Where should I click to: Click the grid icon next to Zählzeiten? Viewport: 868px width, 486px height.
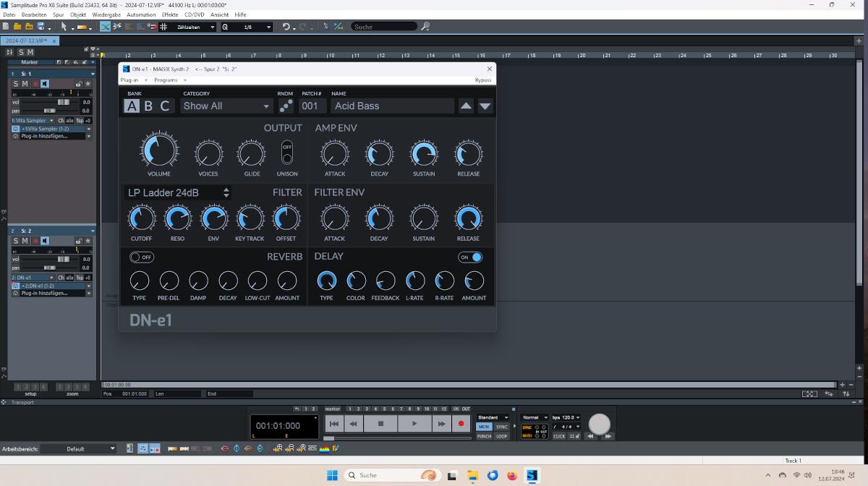click(x=163, y=27)
